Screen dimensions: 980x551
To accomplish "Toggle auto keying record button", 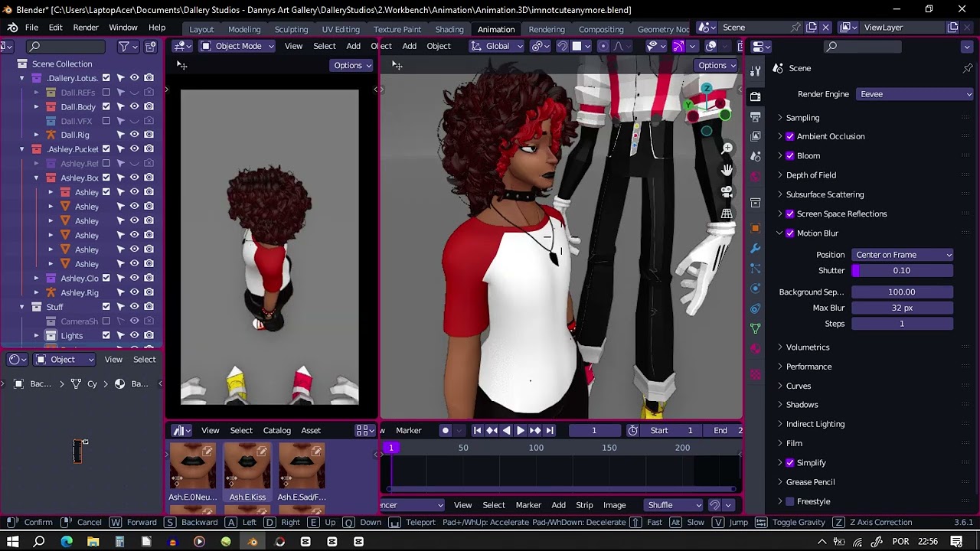I will [x=445, y=430].
